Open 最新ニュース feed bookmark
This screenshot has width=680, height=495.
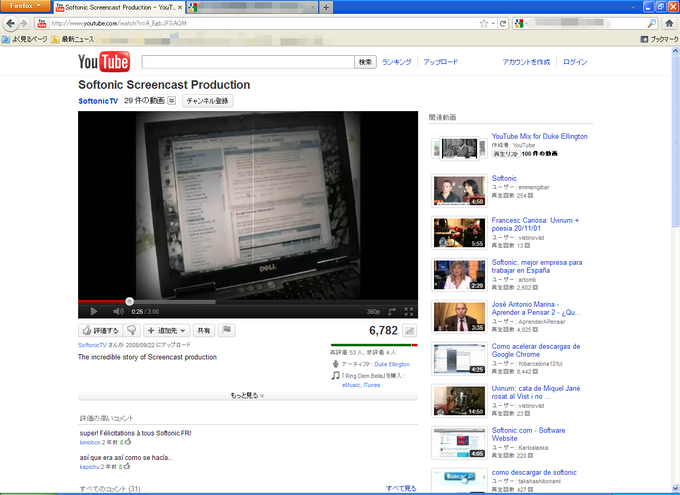(x=72, y=39)
